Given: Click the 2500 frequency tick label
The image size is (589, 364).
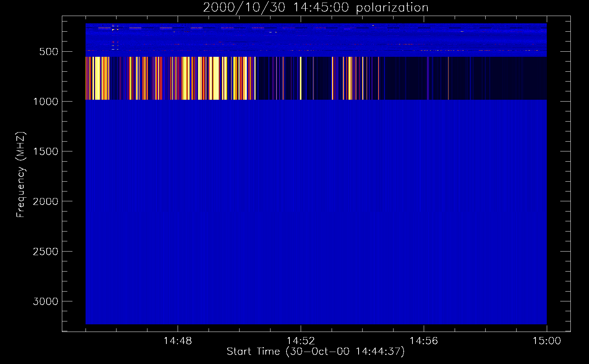Looking at the screenshot, I should coord(46,252).
